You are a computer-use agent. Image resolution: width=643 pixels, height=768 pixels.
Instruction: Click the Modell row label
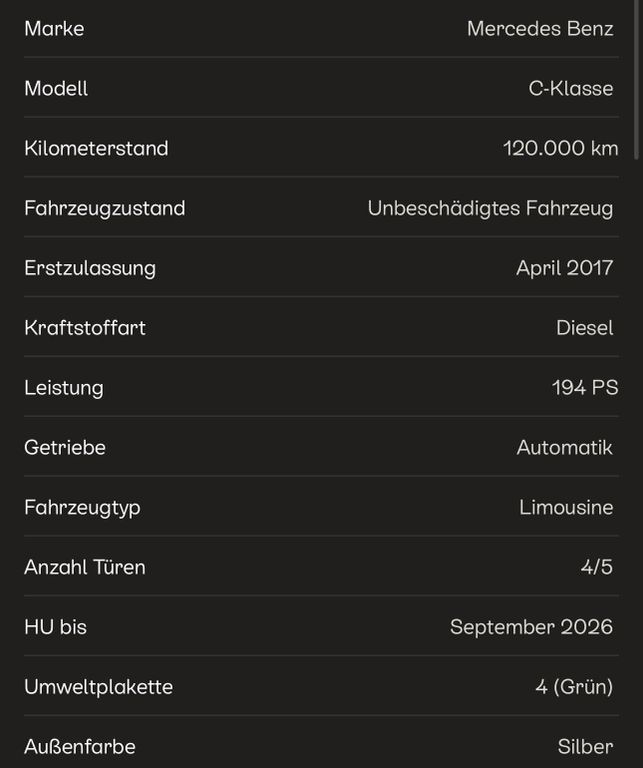point(56,89)
